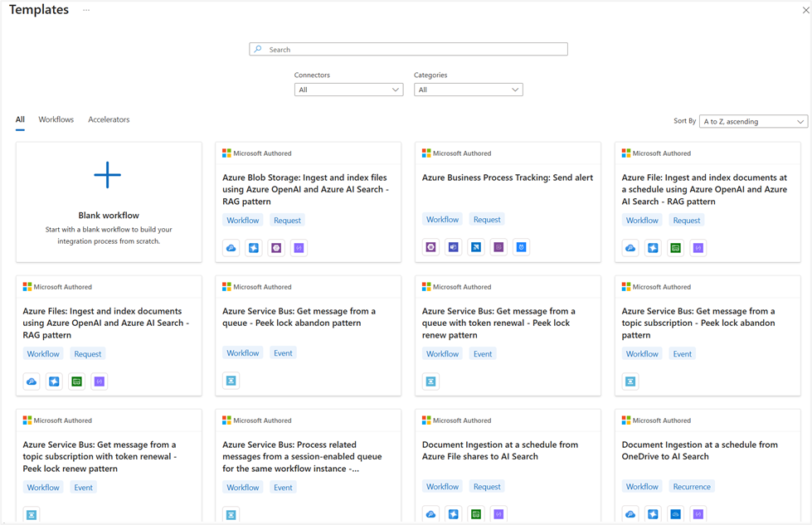Switch to the Workflows tab
Screen dimensions: 812x525
(56, 119)
